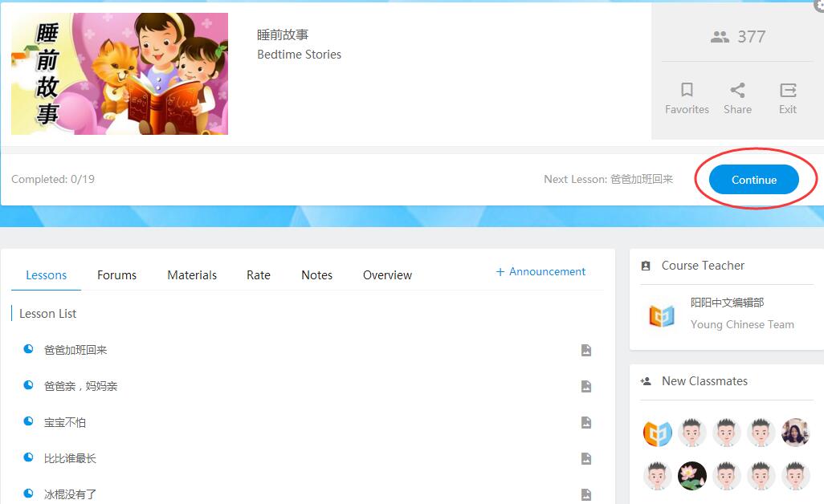The width and height of the screenshot is (824, 504).
Task: Click the course title 睡前故事
Action: [283, 35]
